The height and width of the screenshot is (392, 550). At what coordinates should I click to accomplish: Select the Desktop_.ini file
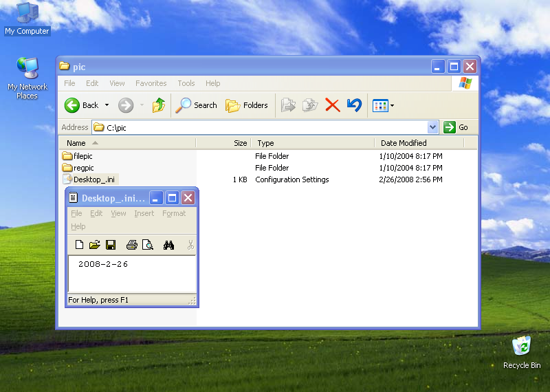(89, 179)
